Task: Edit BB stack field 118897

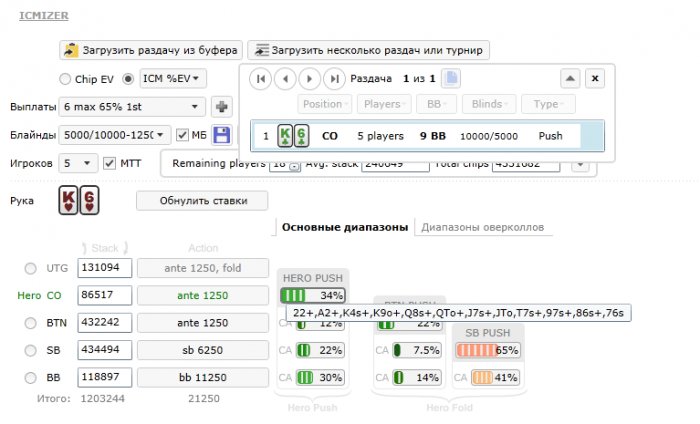Action: coord(105,377)
